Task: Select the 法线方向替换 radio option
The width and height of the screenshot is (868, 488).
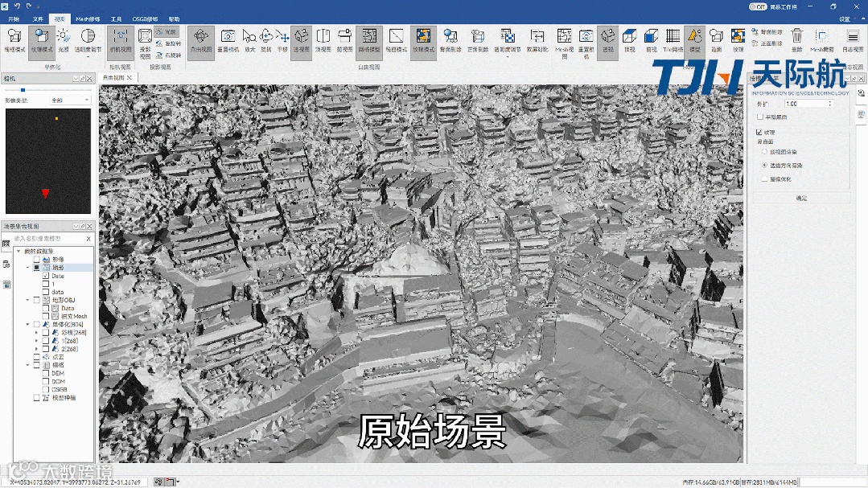Action: click(764, 165)
